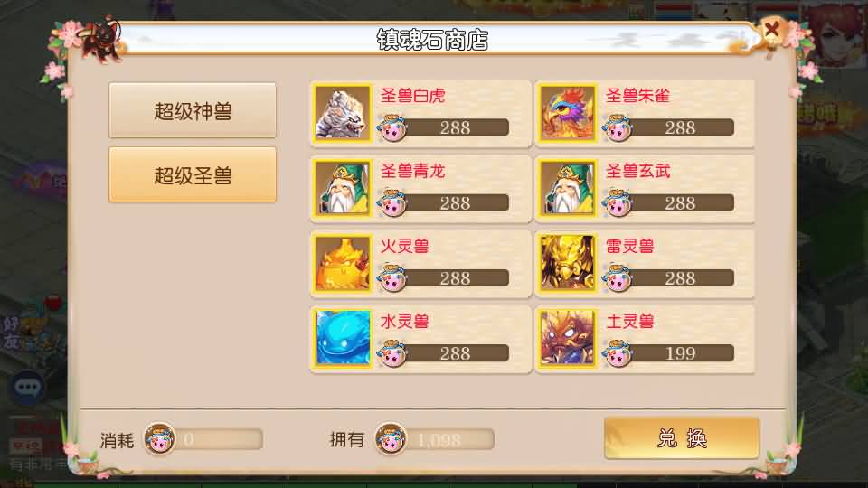Select the 圣兽朱雀 phoenix portrait
Image resolution: width=868 pixels, height=488 pixels.
click(568, 114)
